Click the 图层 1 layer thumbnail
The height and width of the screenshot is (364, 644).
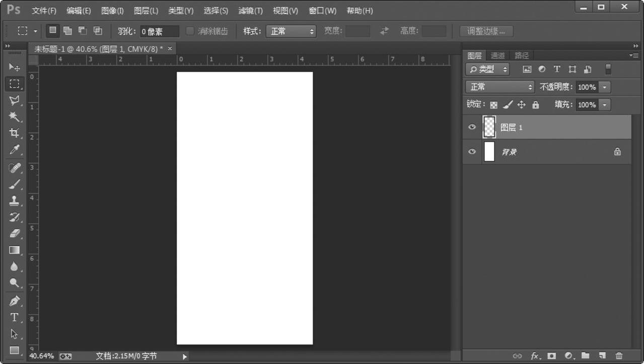[489, 127]
